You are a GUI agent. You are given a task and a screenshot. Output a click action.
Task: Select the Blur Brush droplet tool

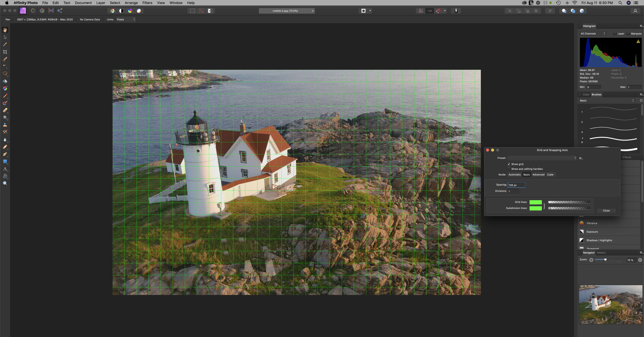coord(5,140)
